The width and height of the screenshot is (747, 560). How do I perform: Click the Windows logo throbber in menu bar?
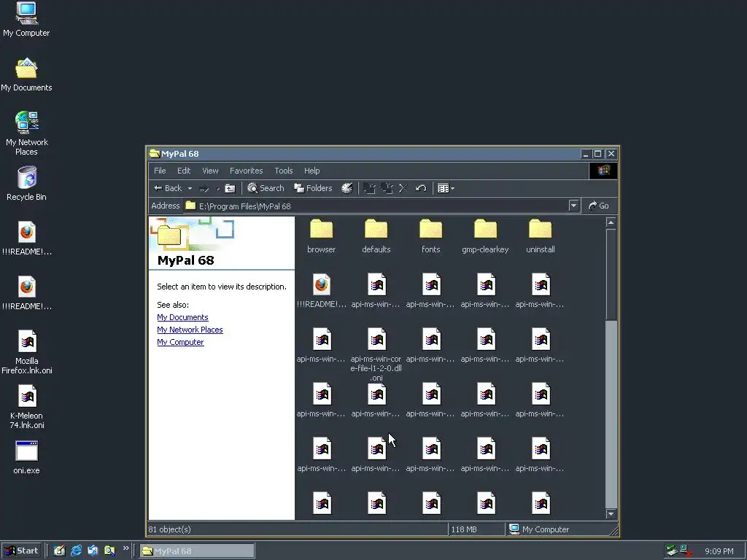point(603,171)
